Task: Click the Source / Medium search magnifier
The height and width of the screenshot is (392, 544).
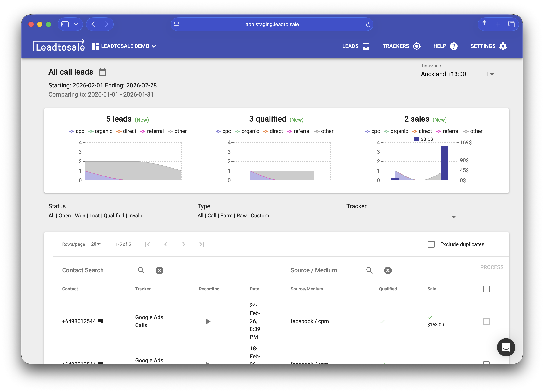Action: pyautogui.click(x=369, y=270)
